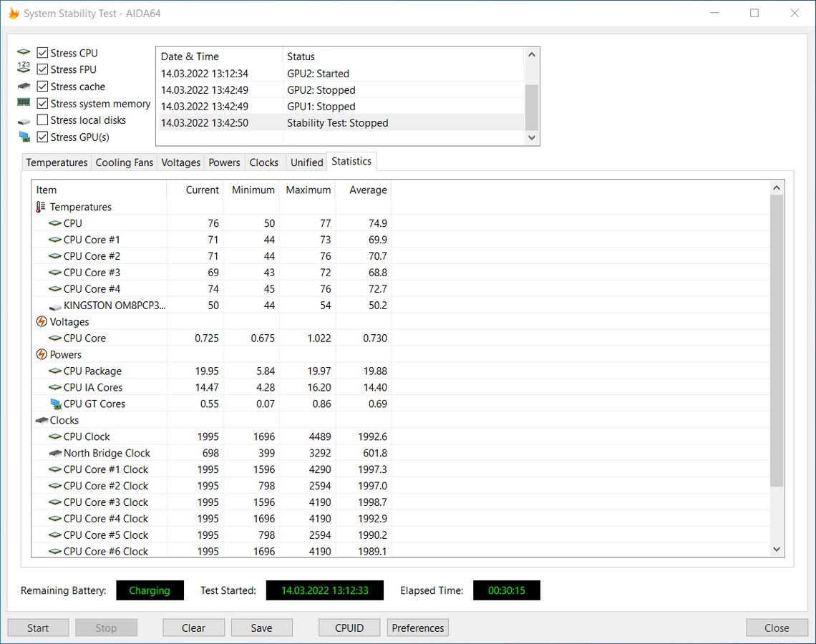The width and height of the screenshot is (816, 644).
Task: Click the Stress GPU(s) monitor icon
Action: pos(24,137)
